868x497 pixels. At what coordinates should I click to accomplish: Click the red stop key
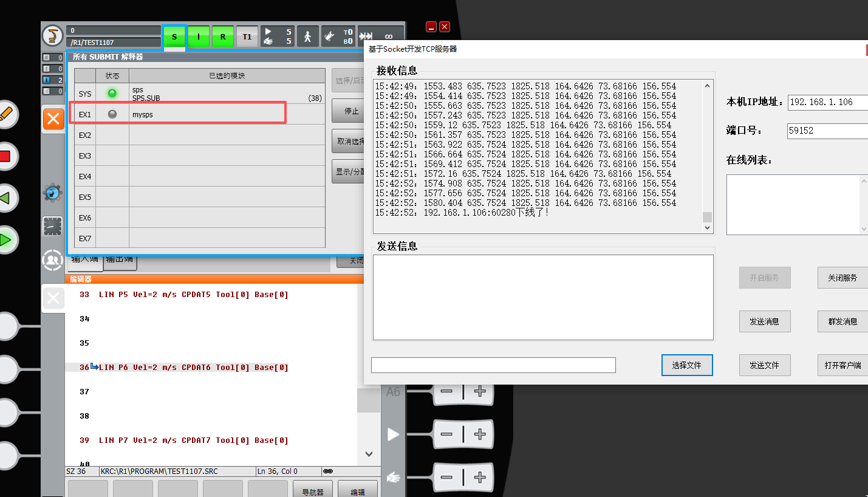click(5, 156)
